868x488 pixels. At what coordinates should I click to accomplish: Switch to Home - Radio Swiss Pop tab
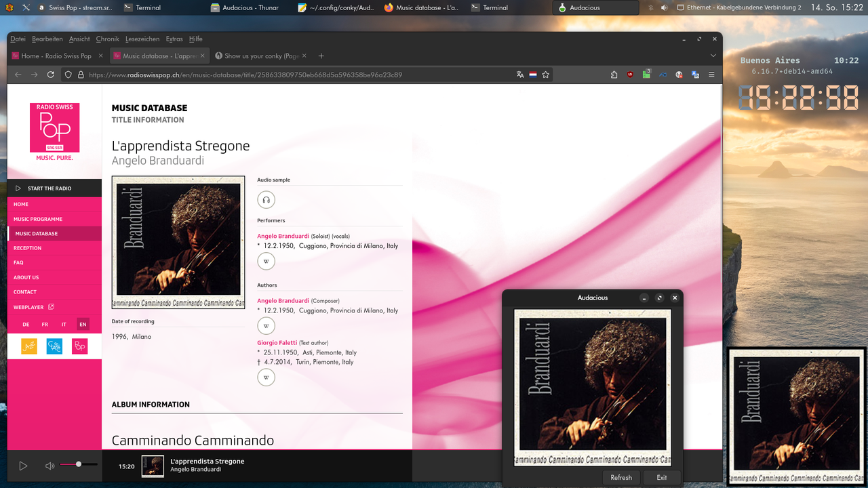click(58, 56)
